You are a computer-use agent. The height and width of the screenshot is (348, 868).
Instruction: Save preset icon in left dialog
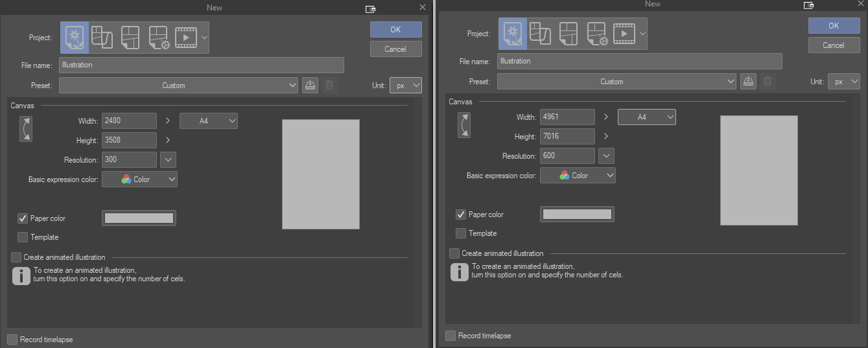310,86
